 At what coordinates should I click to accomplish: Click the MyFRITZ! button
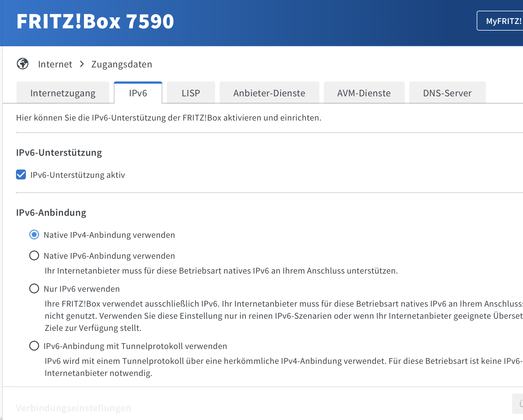click(x=500, y=21)
